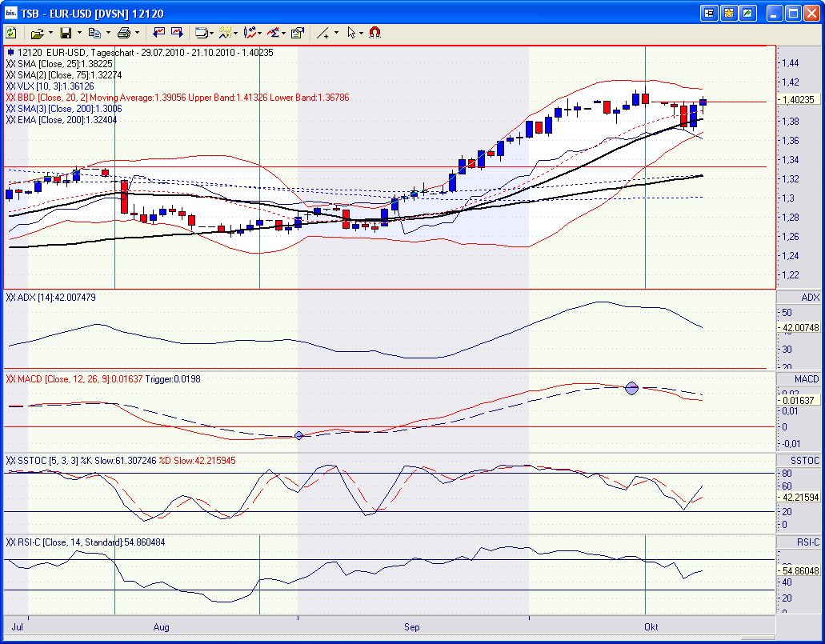Image resolution: width=825 pixels, height=644 pixels.
Task: Click the MACD trigger diamond marker
Action: pos(632,388)
